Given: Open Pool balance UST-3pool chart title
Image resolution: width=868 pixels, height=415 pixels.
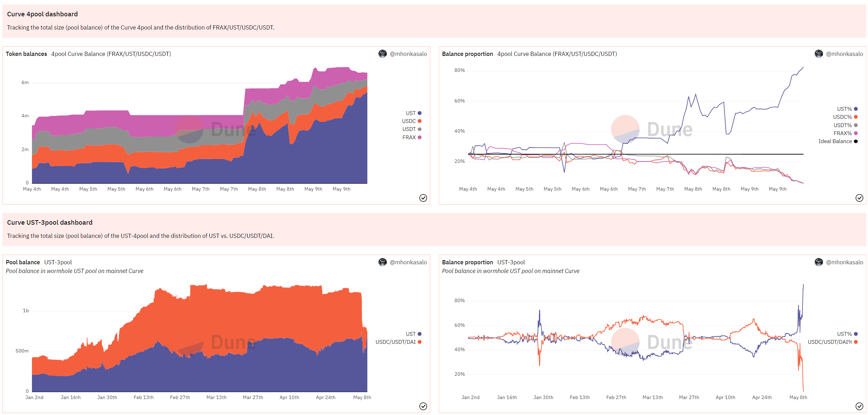Looking at the screenshot, I should tap(23, 262).
